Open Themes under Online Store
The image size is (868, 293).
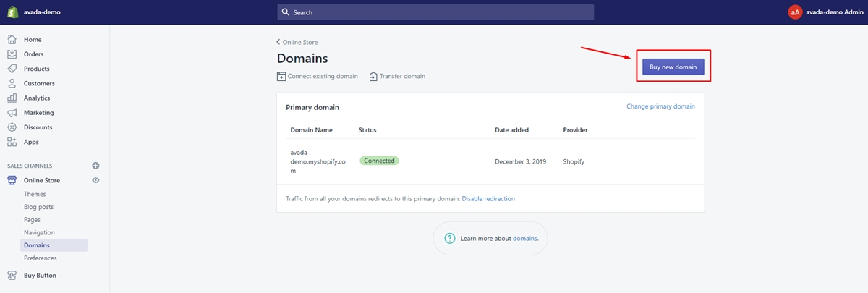click(35, 194)
